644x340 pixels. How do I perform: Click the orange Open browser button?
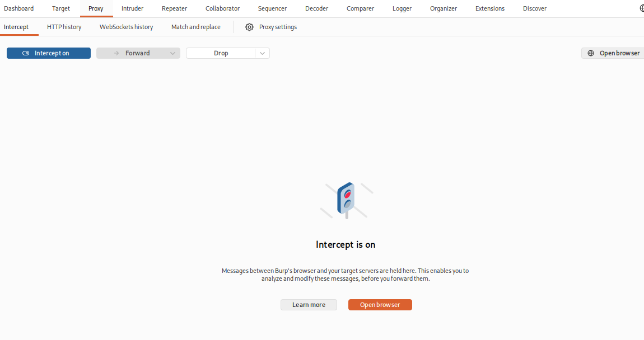(x=380, y=305)
